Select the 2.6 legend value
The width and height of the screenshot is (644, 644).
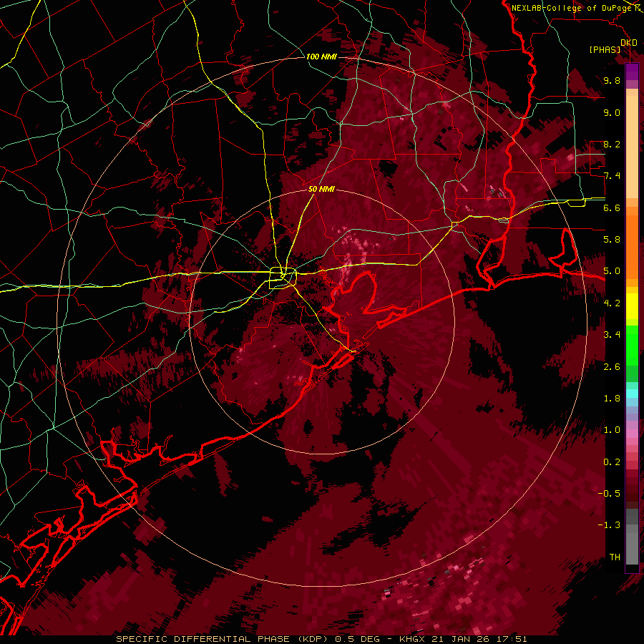[612, 367]
